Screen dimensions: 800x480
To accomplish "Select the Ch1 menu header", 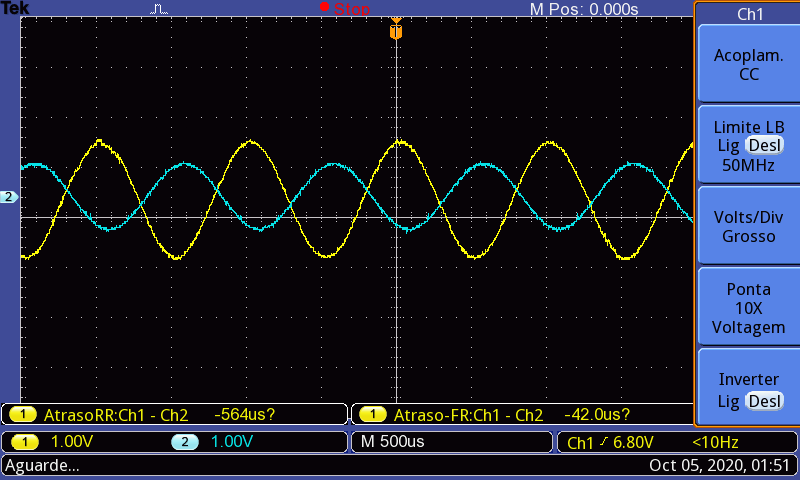I will click(749, 14).
